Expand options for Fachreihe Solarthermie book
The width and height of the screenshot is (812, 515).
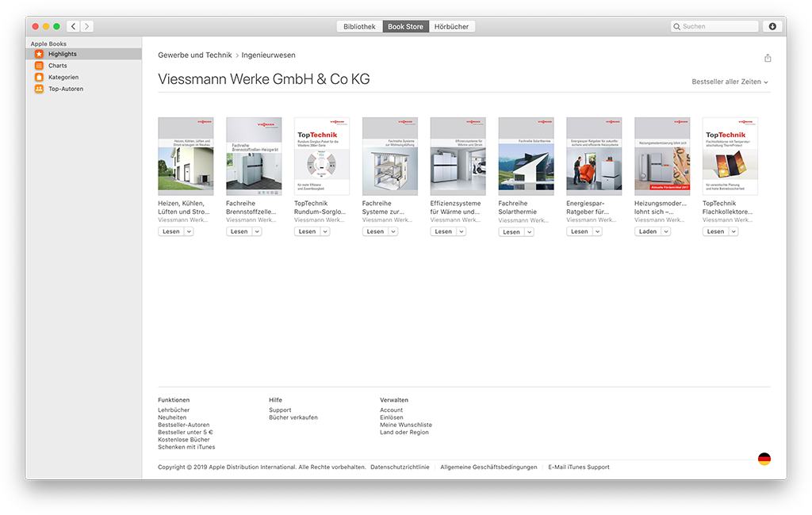(529, 232)
